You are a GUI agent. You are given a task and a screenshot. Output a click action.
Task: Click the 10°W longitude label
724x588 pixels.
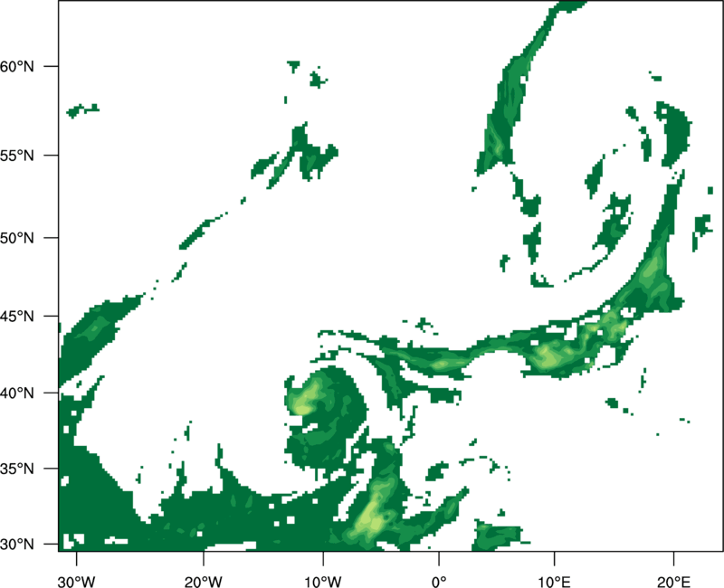(x=323, y=582)
